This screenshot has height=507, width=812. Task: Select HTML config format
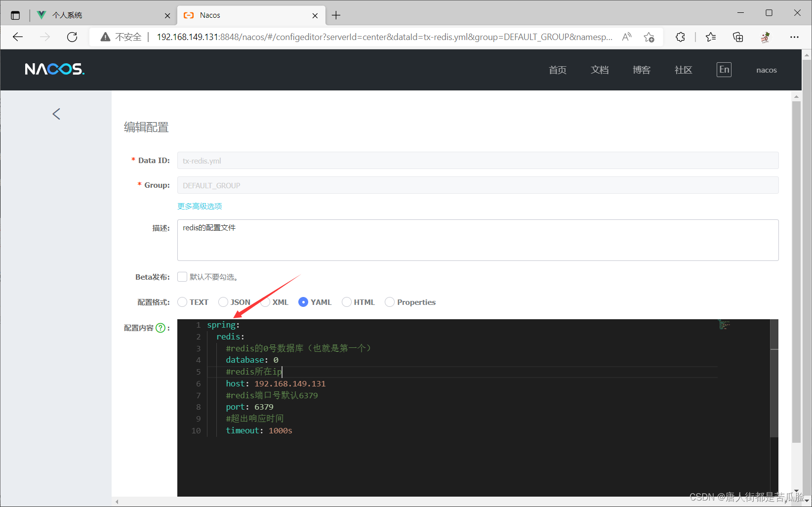click(x=347, y=302)
